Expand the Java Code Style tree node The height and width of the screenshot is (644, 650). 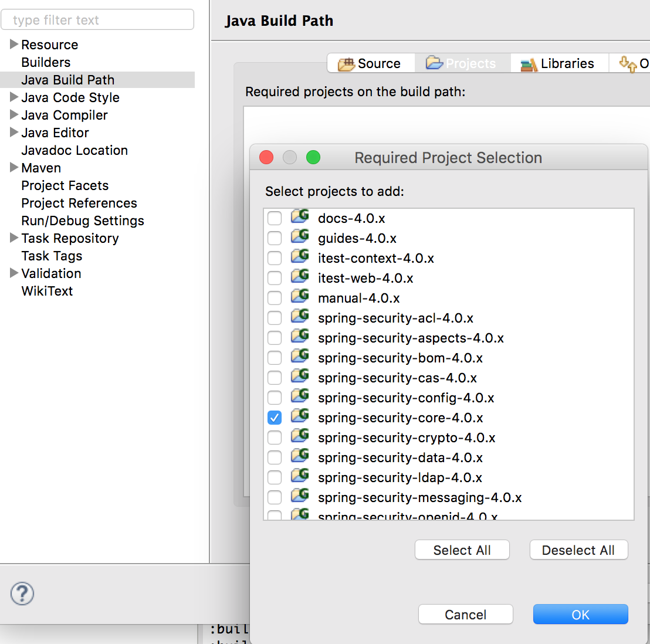[14, 97]
